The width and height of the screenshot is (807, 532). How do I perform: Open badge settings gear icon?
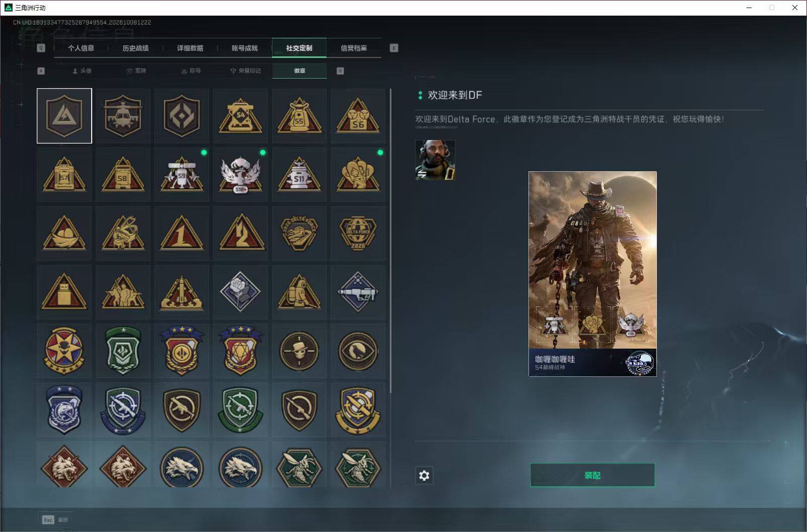coord(424,475)
